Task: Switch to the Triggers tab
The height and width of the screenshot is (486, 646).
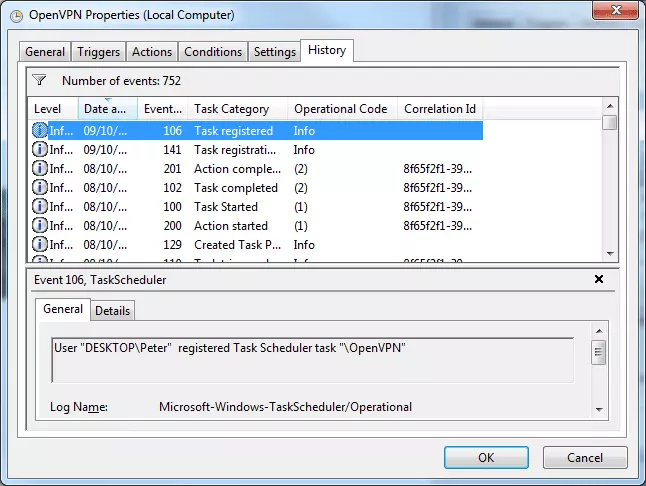Action: point(98,52)
